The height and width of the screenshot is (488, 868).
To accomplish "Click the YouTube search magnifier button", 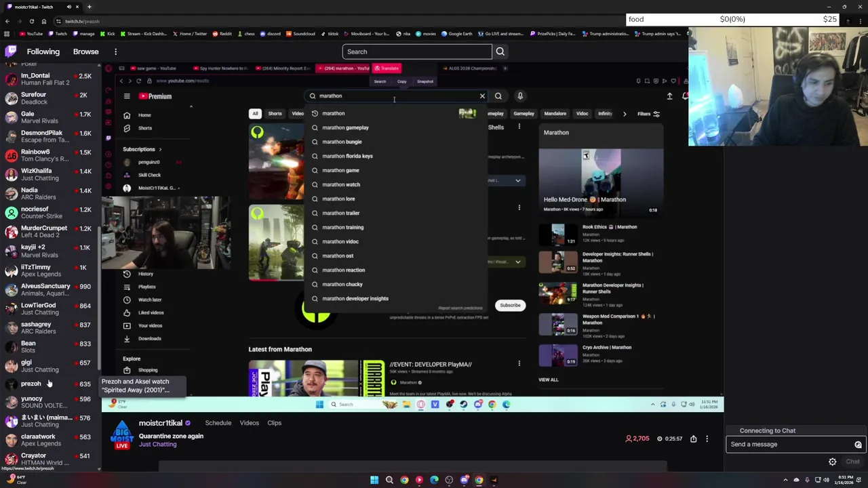I will (498, 96).
